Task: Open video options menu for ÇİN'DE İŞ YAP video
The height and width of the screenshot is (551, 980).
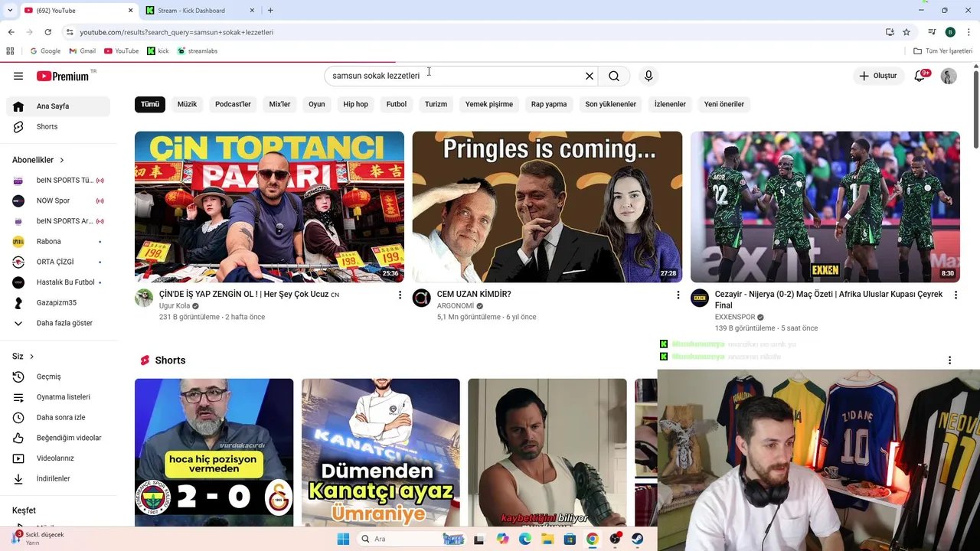Action: tap(400, 295)
